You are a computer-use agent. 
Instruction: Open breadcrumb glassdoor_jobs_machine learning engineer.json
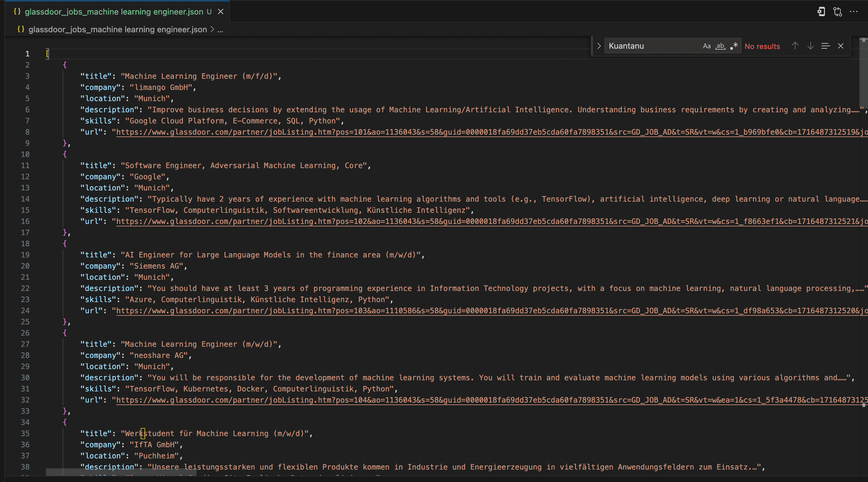click(x=117, y=30)
